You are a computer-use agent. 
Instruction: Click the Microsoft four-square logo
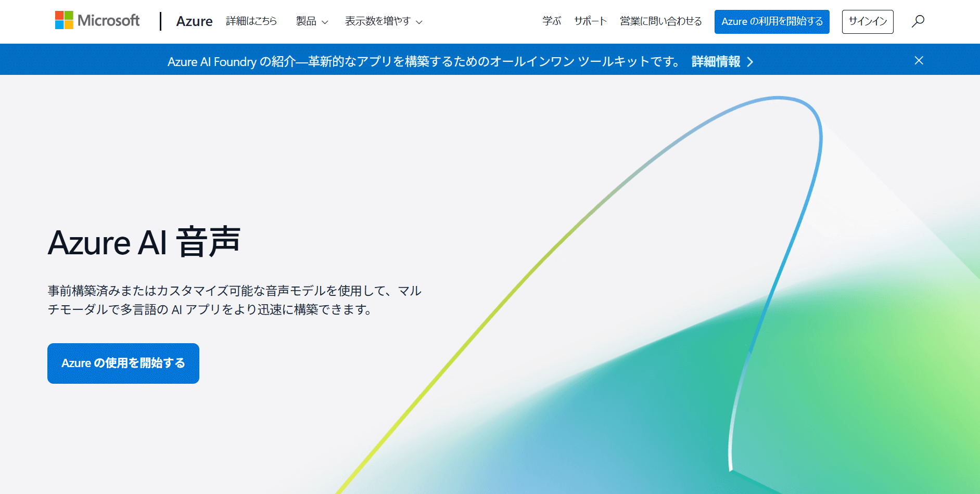(64, 20)
